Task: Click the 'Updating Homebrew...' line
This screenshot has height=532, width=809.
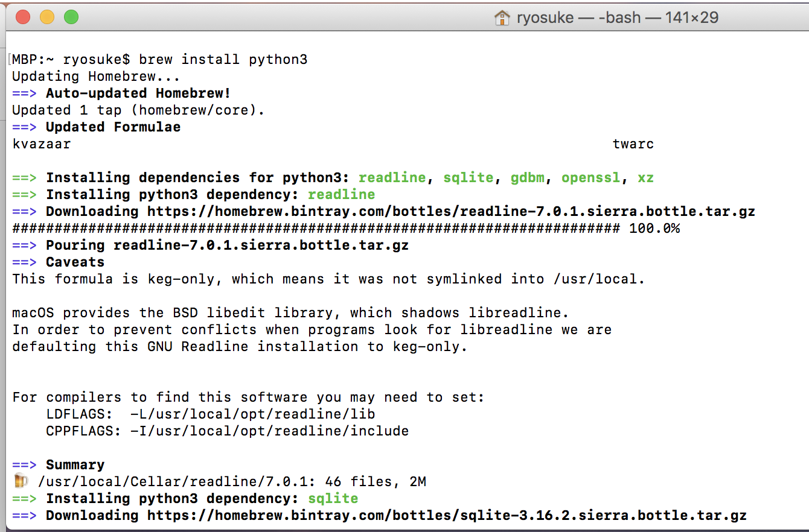Action: [x=96, y=77]
